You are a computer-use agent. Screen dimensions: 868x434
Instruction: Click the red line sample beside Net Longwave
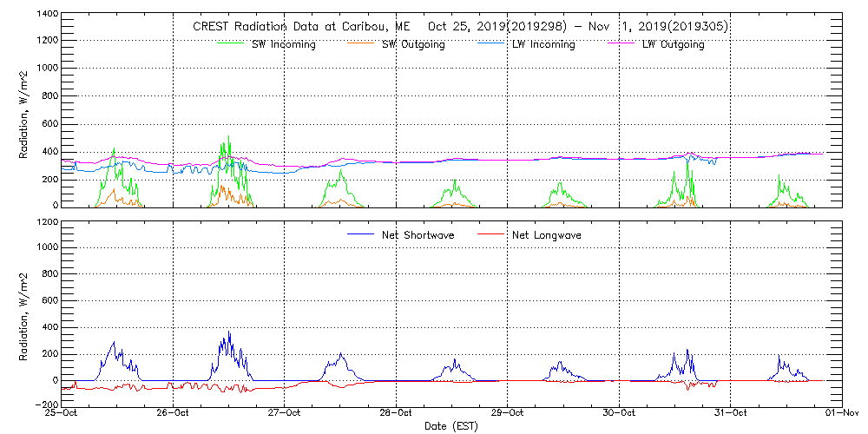point(492,234)
